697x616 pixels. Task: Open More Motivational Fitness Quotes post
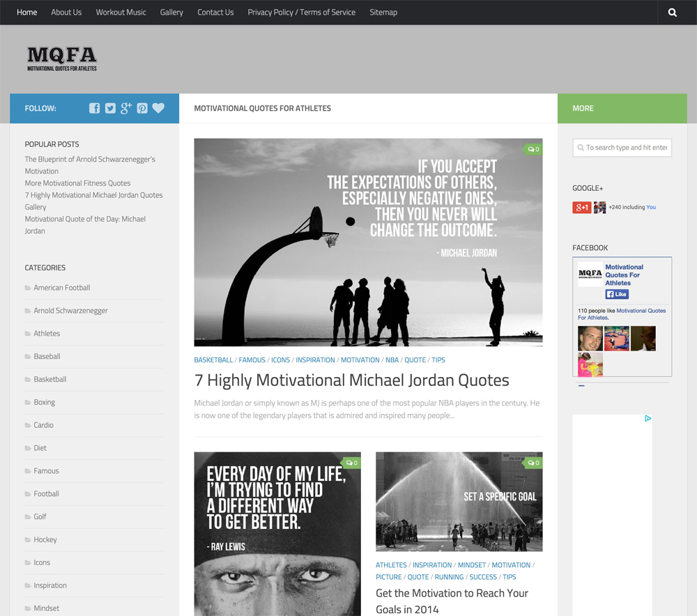pyautogui.click(x=78, y=183)
